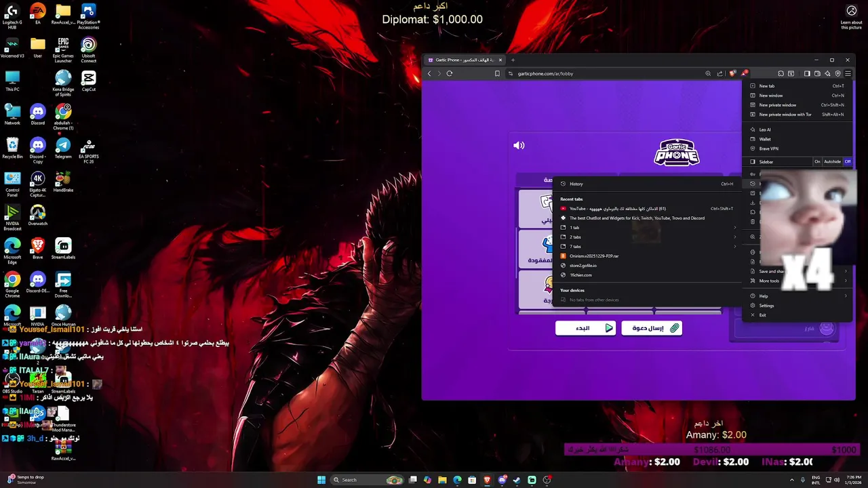Screen dimensions: 868x488
Task: Open Voicemod V3 desktop shortcut
Action: click(x=12, y=47)
